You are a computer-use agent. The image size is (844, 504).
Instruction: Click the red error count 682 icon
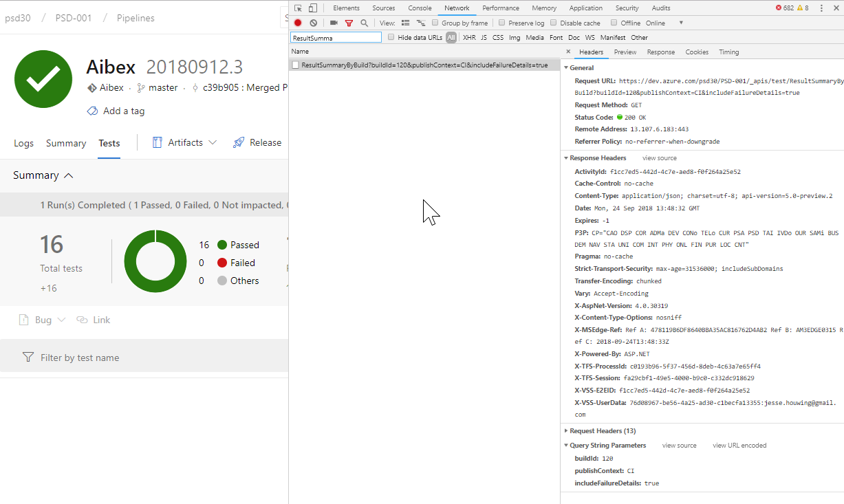pos(779,8)
